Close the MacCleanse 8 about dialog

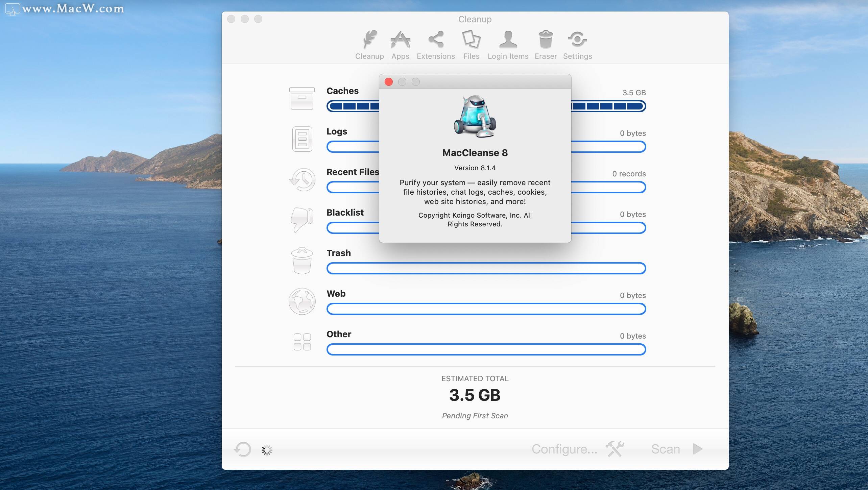[388, 82]
